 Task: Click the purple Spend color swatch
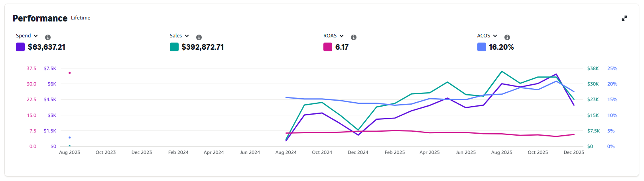tap(20, 47)
